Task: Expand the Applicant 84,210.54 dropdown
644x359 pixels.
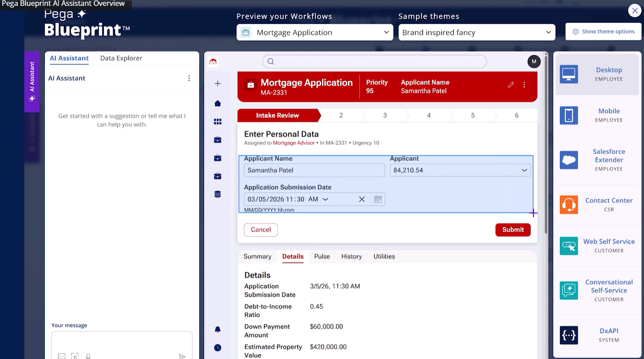Action: pyautogui.click(x=460, y=170)
